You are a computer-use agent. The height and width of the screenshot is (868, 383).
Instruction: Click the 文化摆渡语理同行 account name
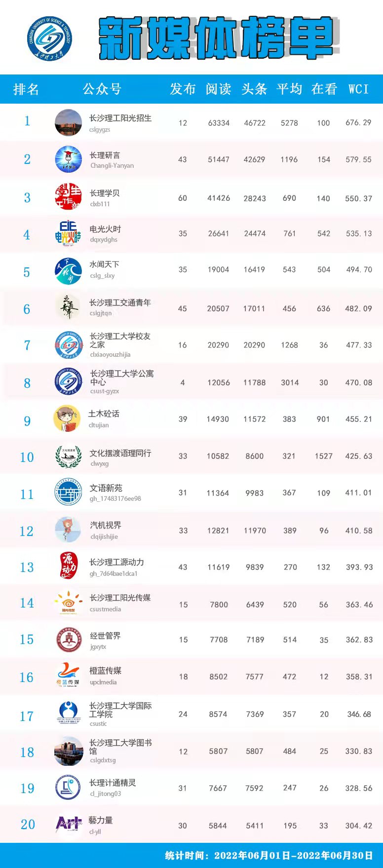[120, 453]
